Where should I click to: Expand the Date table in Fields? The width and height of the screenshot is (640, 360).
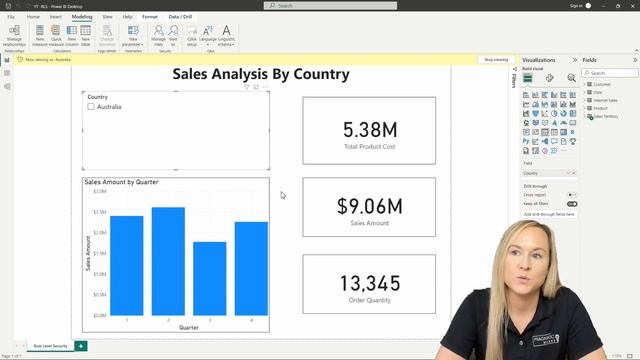tap(584, 92)
